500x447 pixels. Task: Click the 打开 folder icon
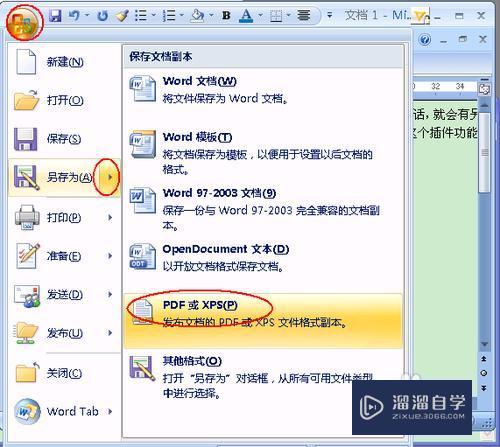27,100
